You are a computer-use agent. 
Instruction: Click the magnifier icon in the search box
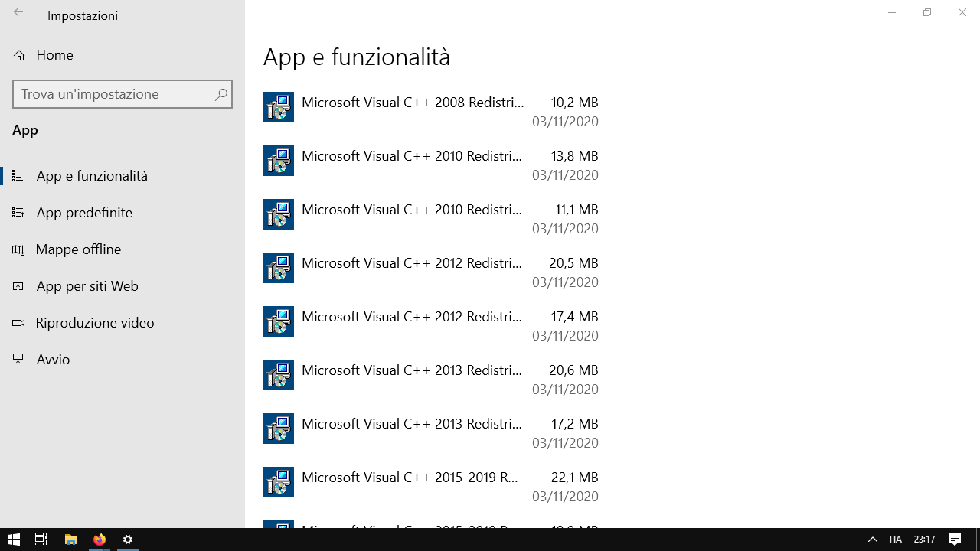[x=221, y=94]
